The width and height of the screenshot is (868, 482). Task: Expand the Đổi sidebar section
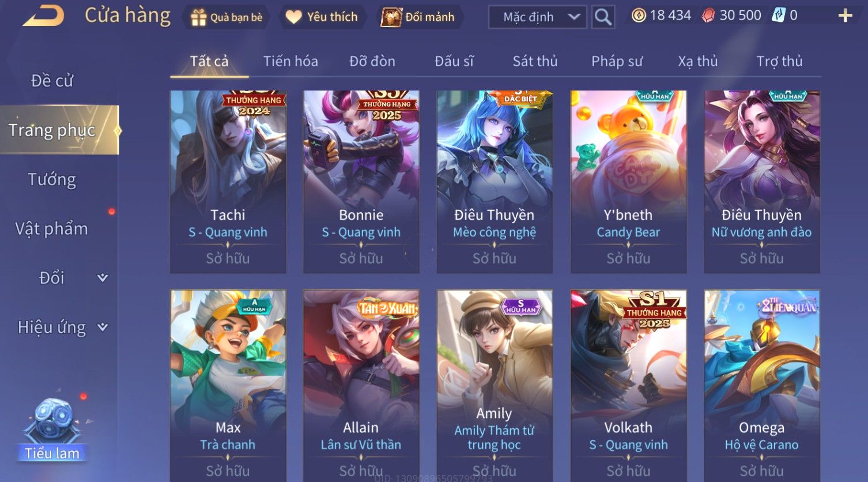click(x=103, y=278)
